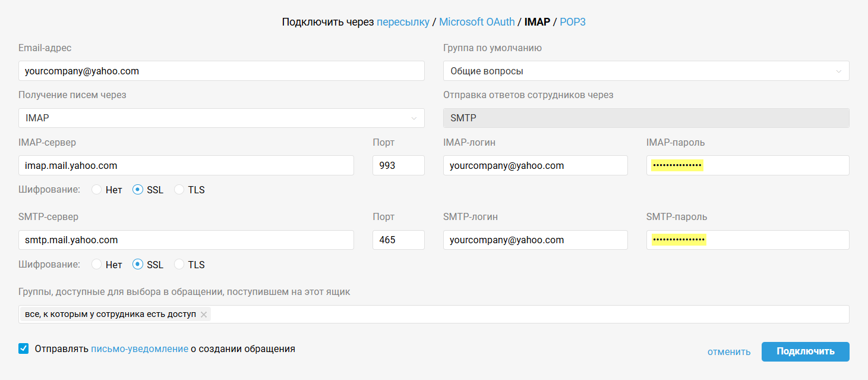
Task: Expand the 'Получение писем через' IMAP dropdown
Action: coord(221,118)
